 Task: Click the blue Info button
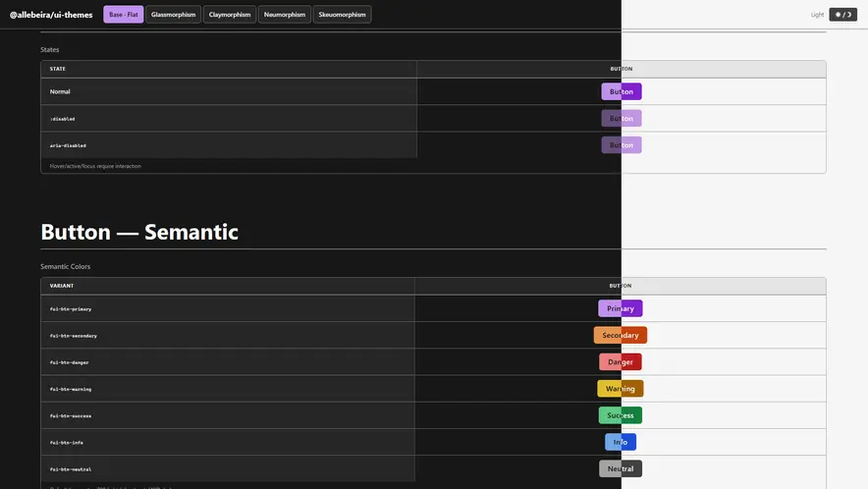pyautogui.click(x=620, y=442)
